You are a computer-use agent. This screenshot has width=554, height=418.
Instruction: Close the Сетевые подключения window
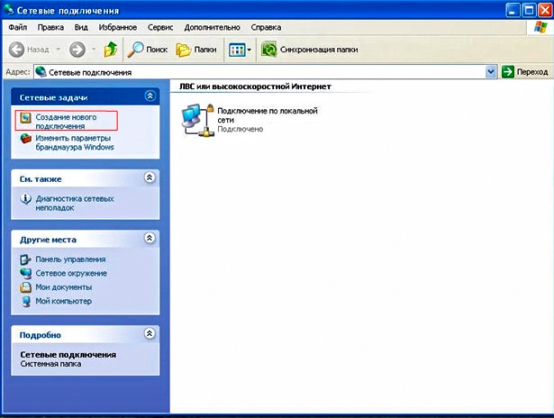tap(545, 10)
